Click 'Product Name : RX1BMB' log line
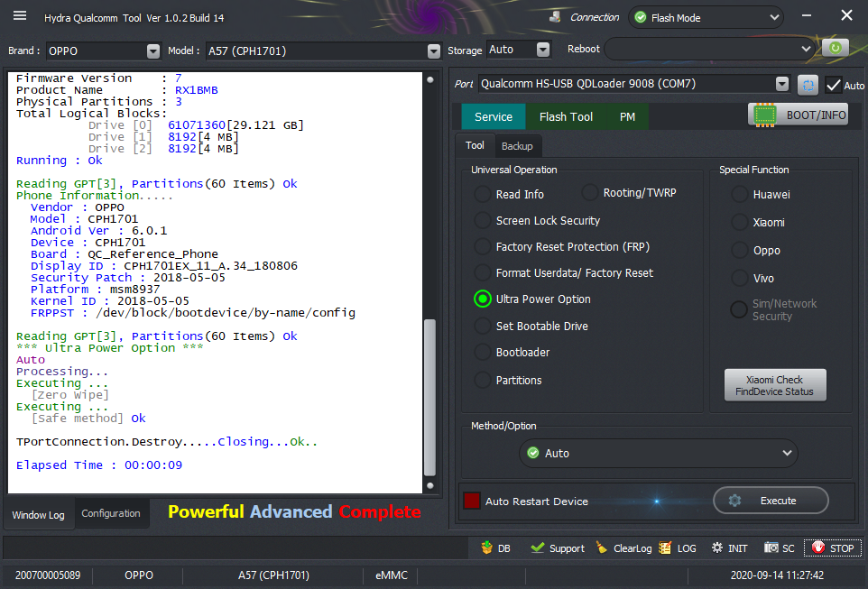This screenshot has width=868, height=589. point(116,89)
